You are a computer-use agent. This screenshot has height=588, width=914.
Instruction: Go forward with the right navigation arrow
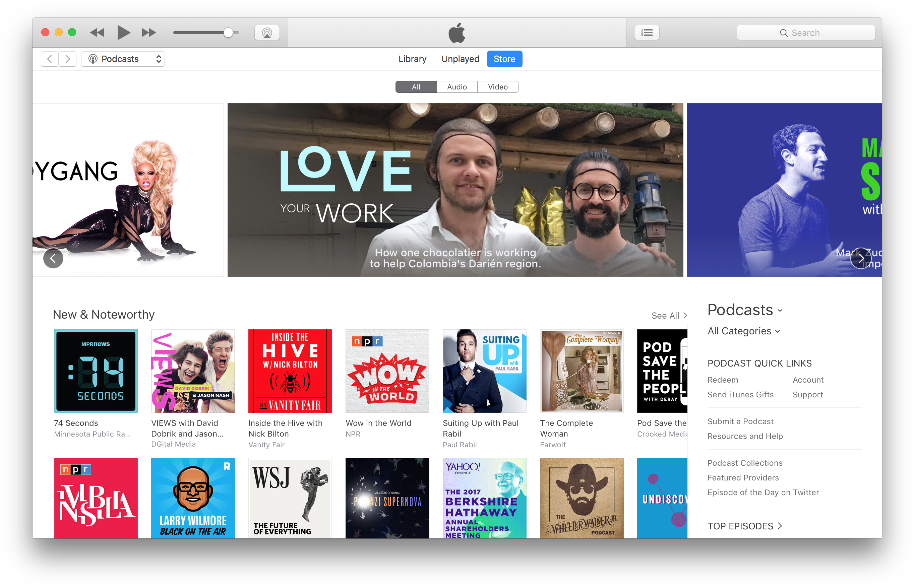click(x=68, y=59)
